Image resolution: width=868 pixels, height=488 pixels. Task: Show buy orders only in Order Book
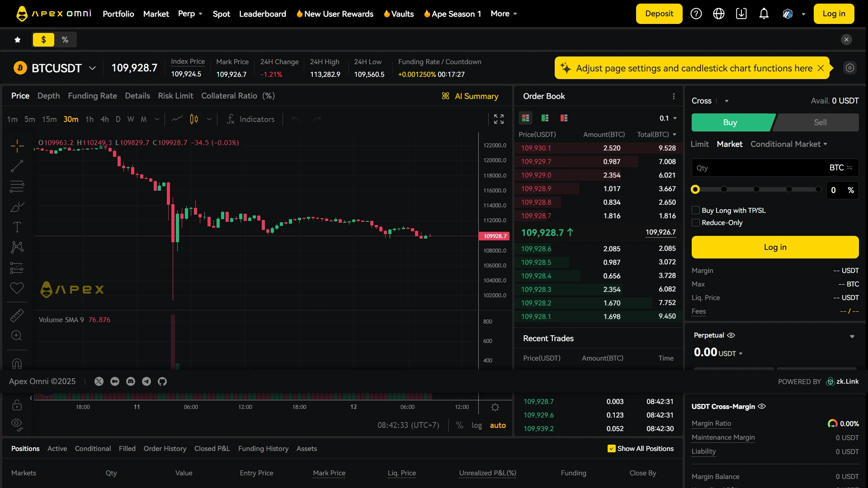[545, 118]
